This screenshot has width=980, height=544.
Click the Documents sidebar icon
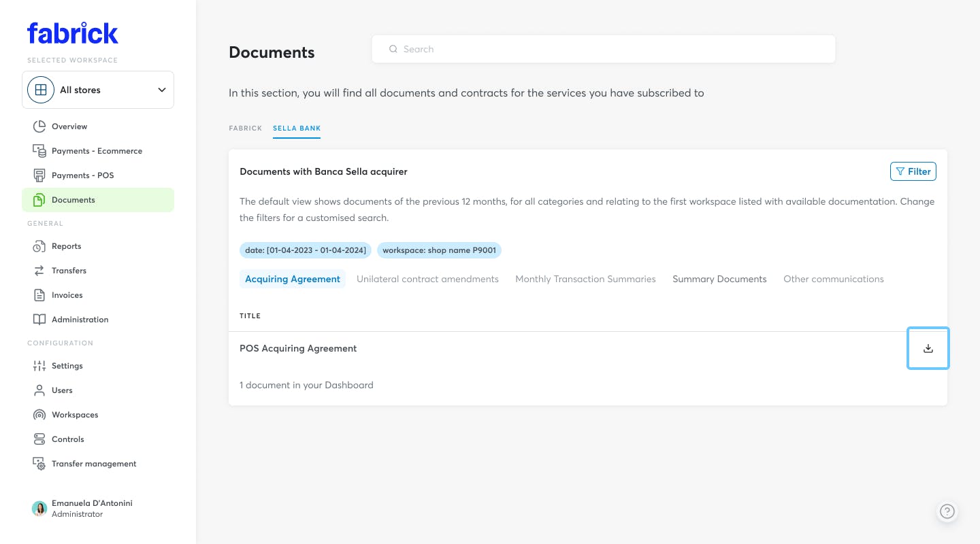coord(39,200)
